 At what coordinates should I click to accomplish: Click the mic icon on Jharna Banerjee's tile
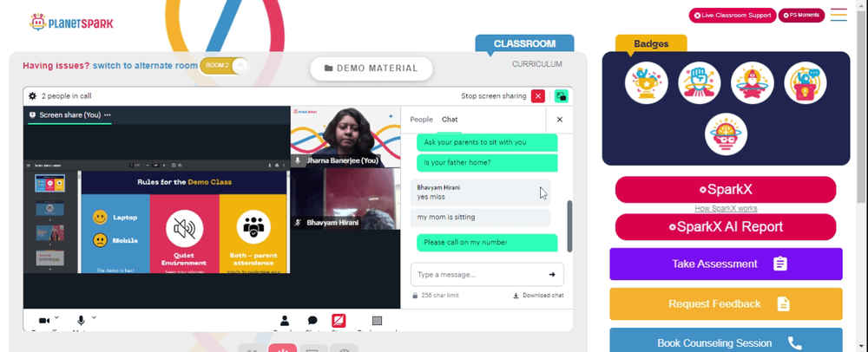(x=298, y=160)
